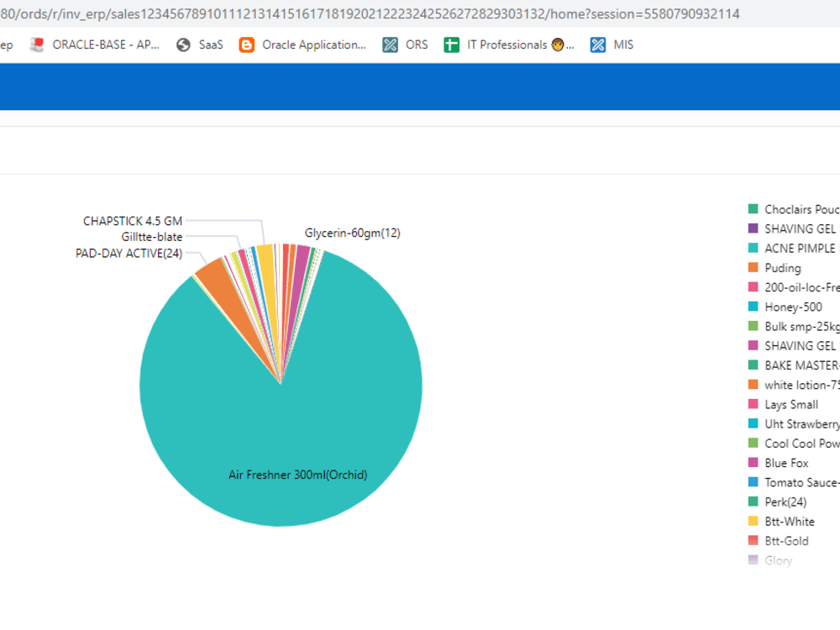Open the IT Professionals bookmark
Image resolution: width=840 pixels, height=630 pixels.
tap(509, 45)
